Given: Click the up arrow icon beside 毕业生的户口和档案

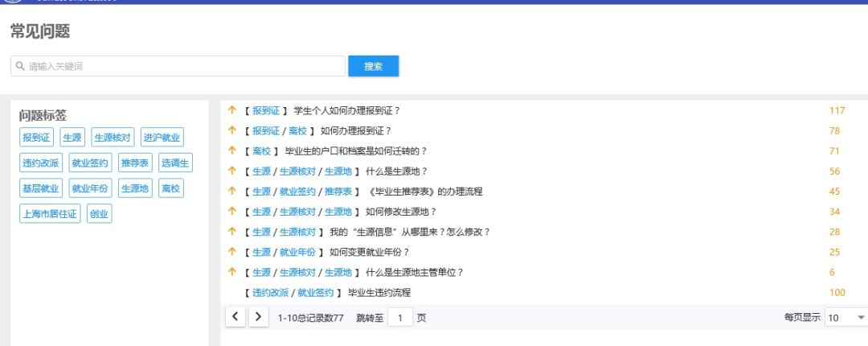Looking at the screenshot, I should coord(232,150).
